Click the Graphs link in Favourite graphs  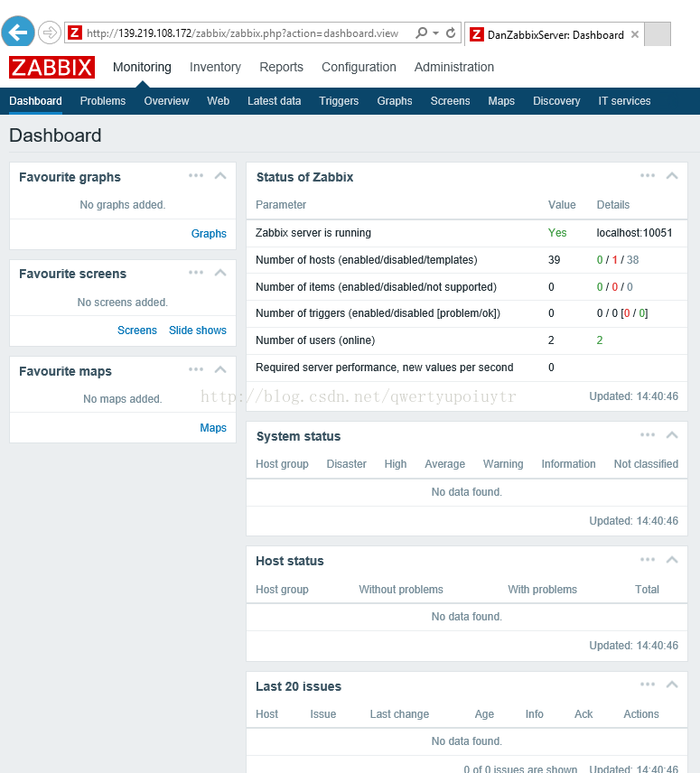pos(209,234)
